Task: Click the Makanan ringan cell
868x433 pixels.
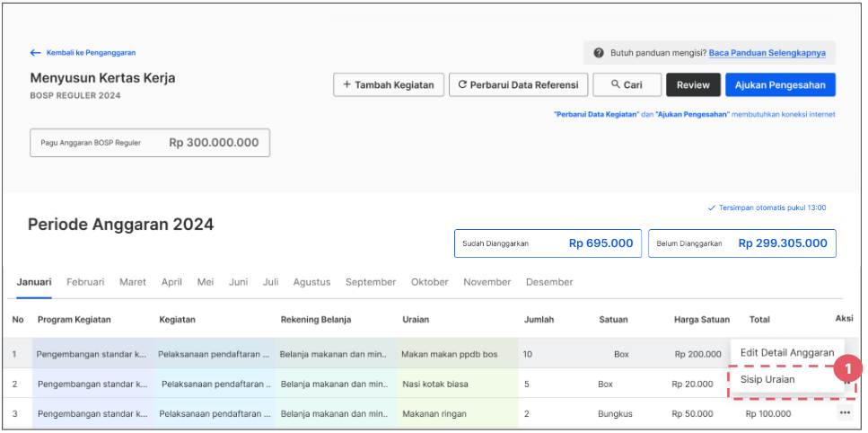Action: [457, 413]
